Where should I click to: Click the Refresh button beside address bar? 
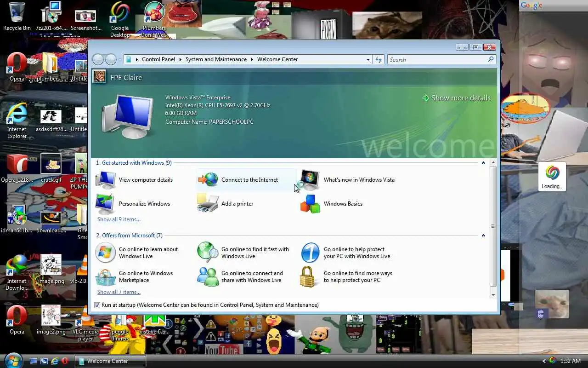point(379,59)
